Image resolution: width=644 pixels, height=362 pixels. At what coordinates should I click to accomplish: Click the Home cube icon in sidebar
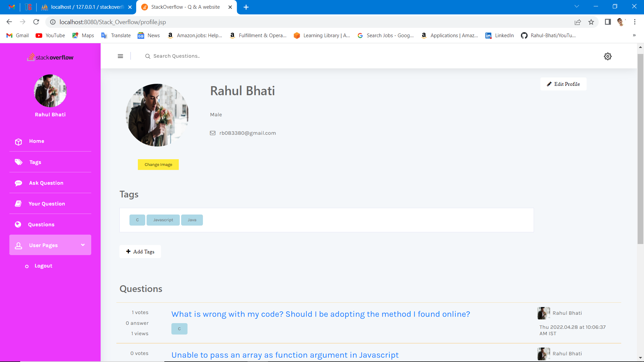[18, 142]
